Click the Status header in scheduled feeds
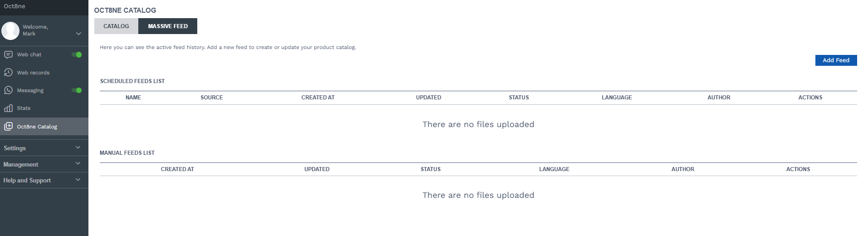 coord(519,98)
